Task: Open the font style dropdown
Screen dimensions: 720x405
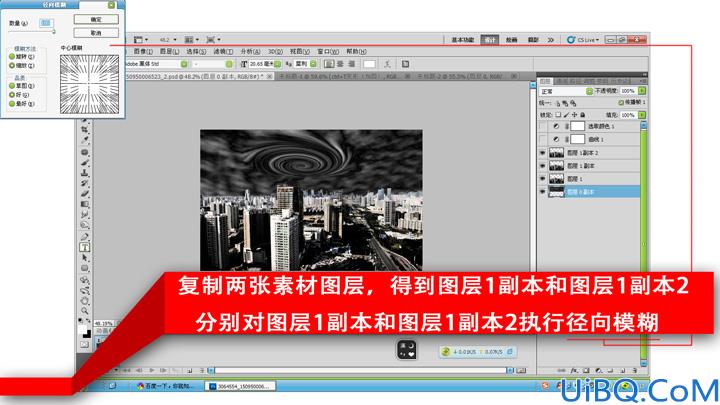Action: 229,64
